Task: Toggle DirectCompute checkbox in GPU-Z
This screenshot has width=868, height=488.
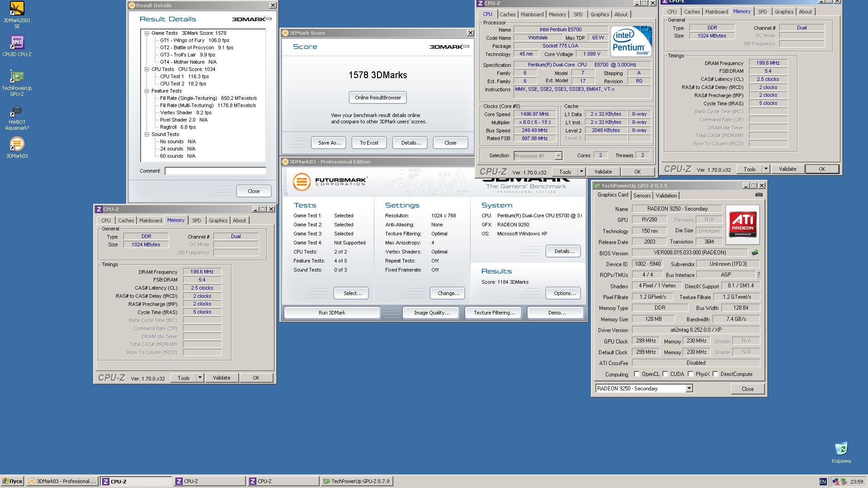Action: point(715,374)
